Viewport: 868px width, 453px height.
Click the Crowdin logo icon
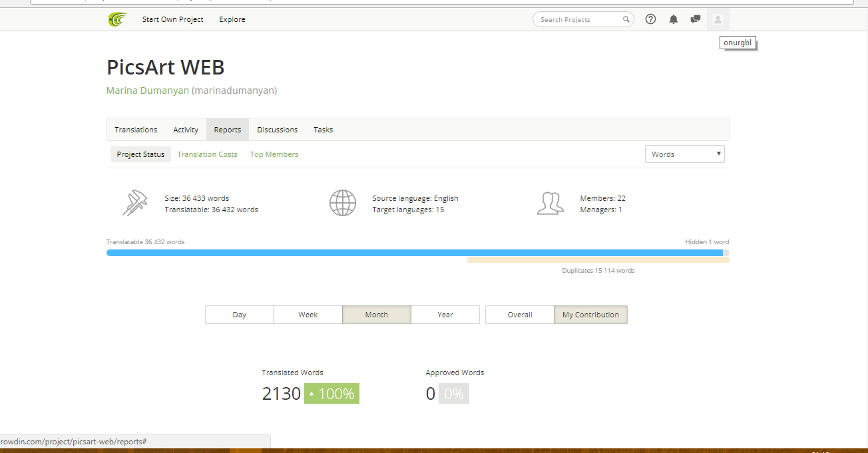[117, 19]
